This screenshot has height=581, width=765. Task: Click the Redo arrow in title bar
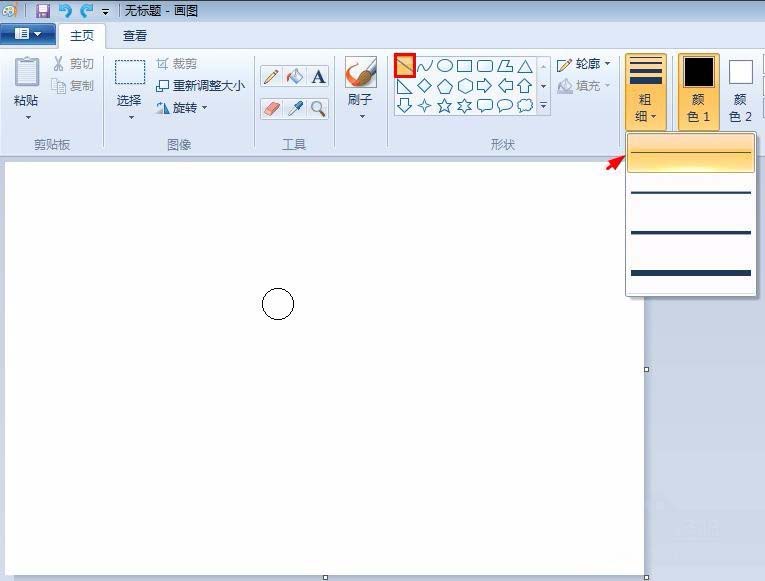(86, 10)
